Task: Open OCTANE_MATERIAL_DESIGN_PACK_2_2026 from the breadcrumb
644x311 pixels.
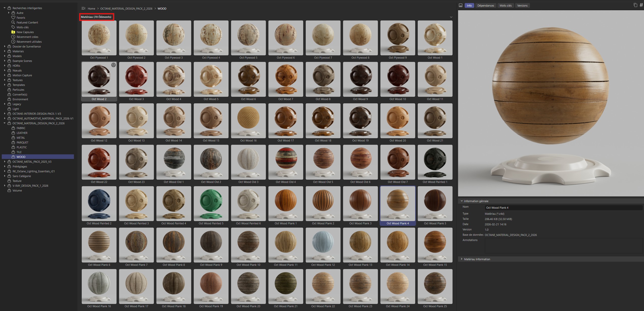Action: 126,8
